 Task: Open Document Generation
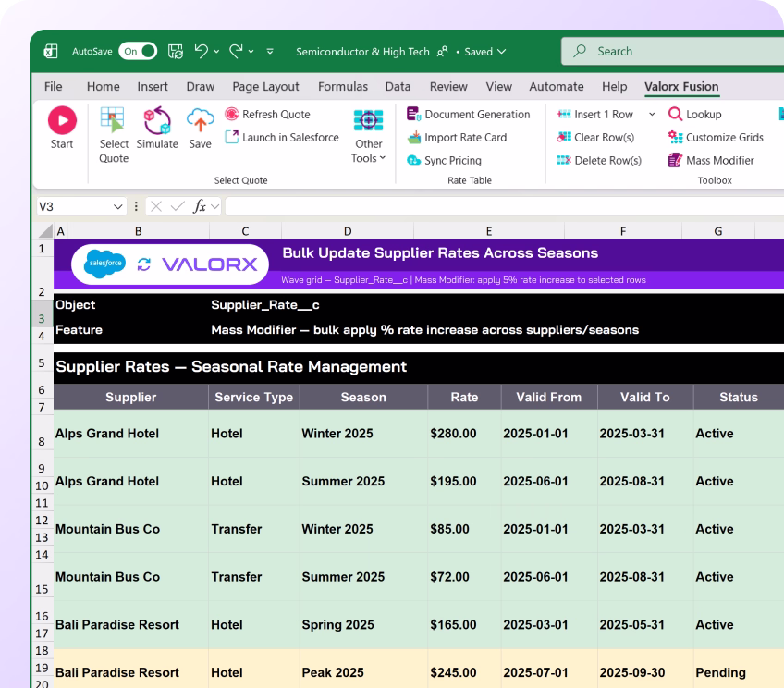click(468, 114)
